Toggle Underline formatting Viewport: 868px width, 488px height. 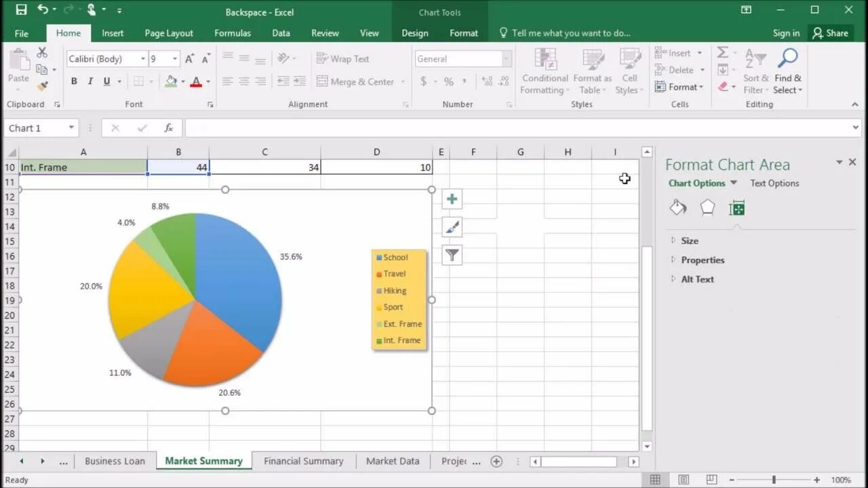pyautogui.click(x=106, y=81)
